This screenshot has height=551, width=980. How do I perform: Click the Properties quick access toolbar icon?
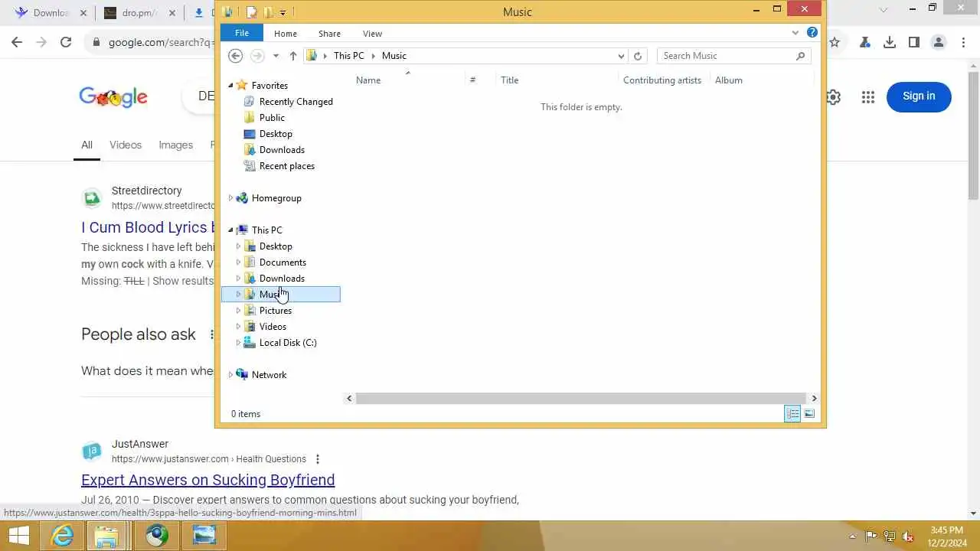click(x=250, y=12)
